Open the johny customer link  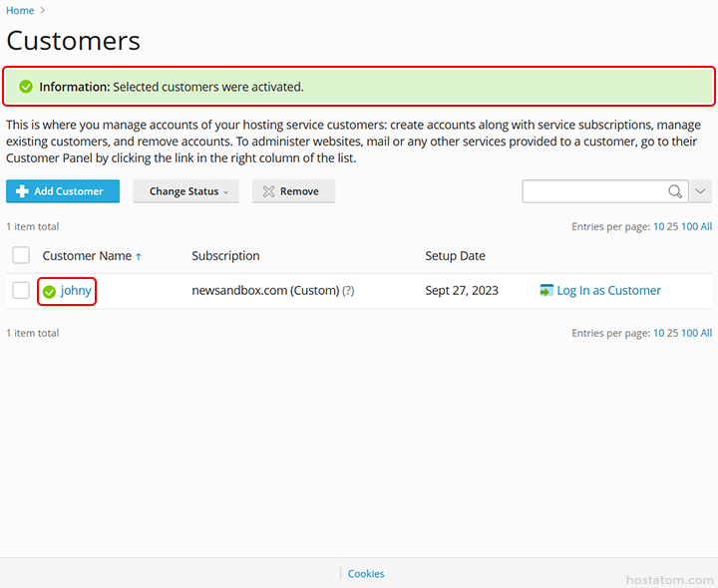[x=76, y=291]
